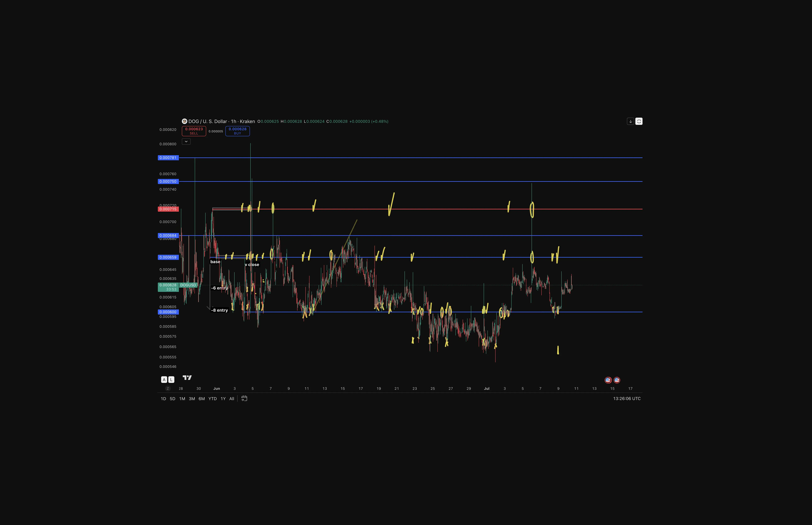Click the '-6 entry' text annotation
Screen dimensions: 812x525
[x=219, y=288]
